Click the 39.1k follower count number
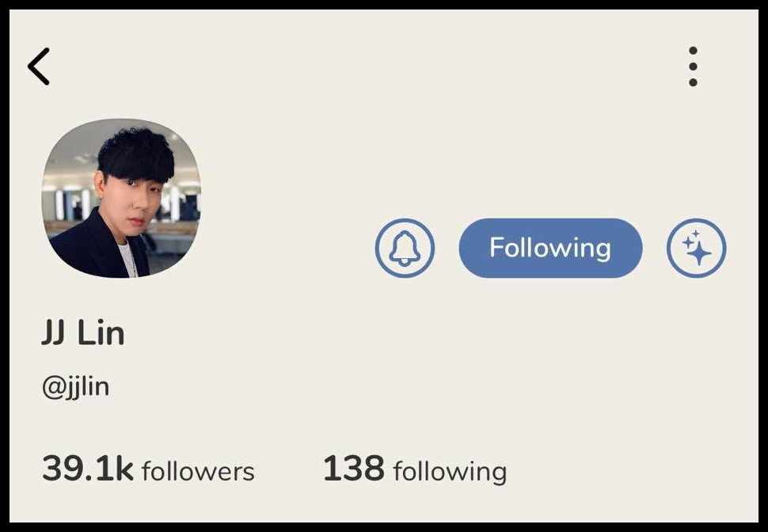Image resolution: width=768 pixels, height=532 pixels. tap(88, 469)
